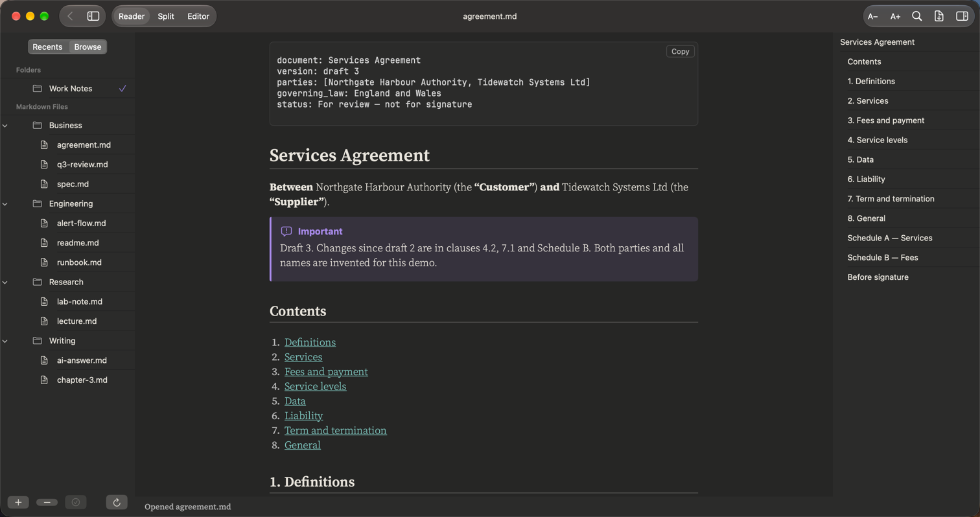Click the Work Notes folder icon
Screen dimensions: 980x517
(38, 89)
